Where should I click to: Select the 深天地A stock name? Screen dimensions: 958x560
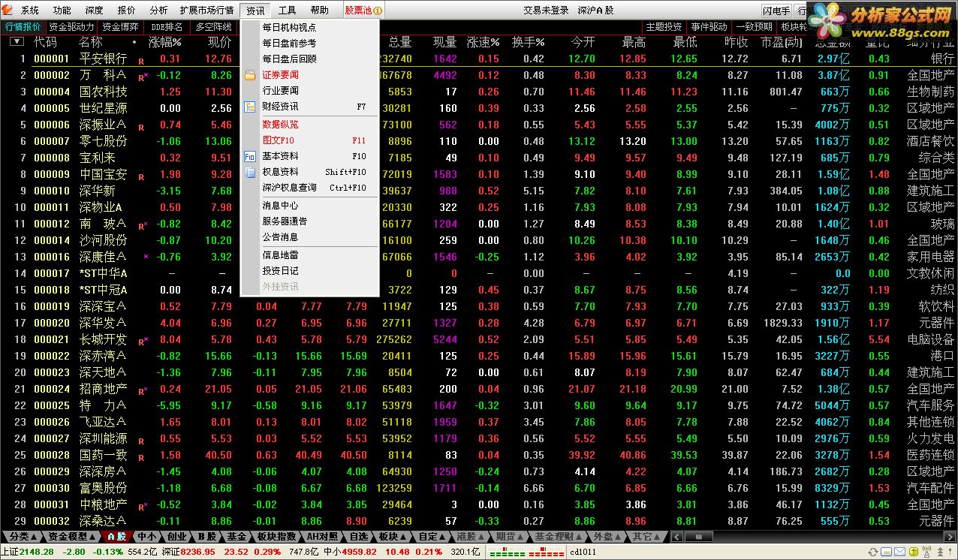(x=103, y=372)
